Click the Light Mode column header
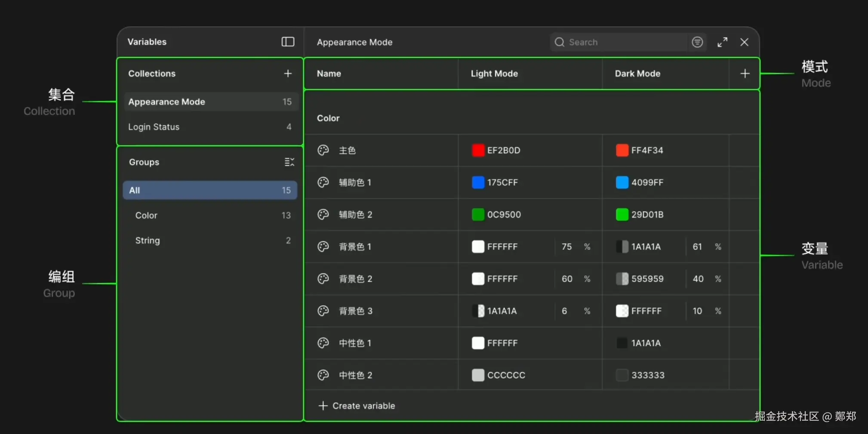 coord(494,74)
